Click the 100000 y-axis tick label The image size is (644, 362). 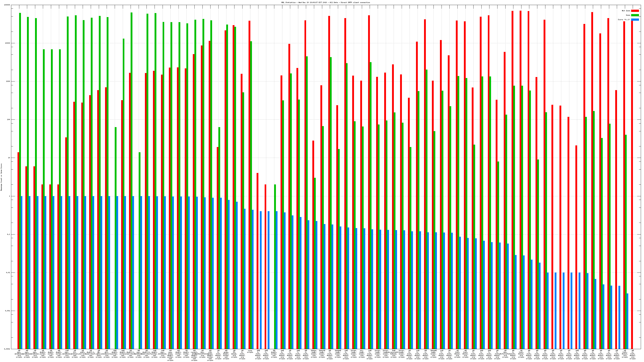(x=7, y=5)
